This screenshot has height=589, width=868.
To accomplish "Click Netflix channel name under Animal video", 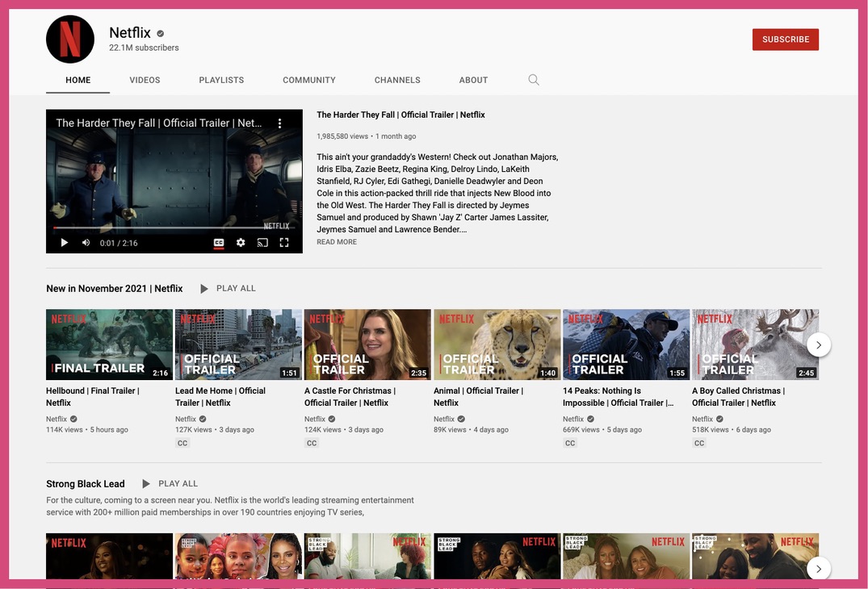I will 444,419.
